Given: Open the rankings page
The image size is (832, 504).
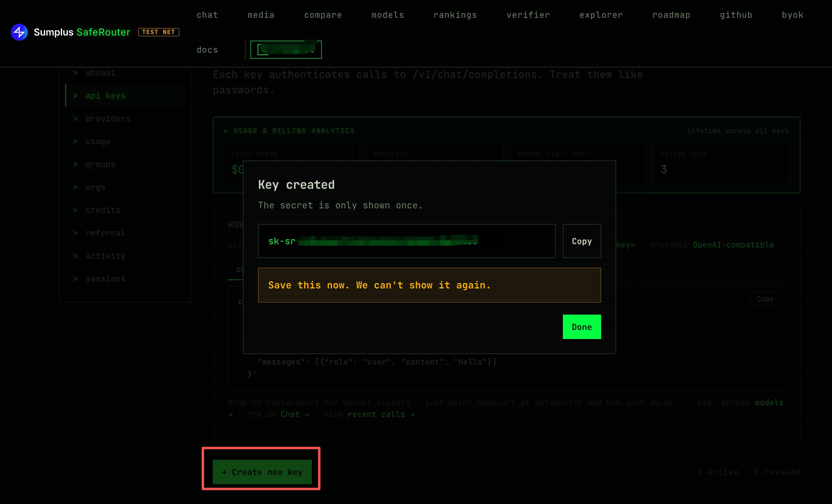Looking at the screenshot, I should pos(455,15).
